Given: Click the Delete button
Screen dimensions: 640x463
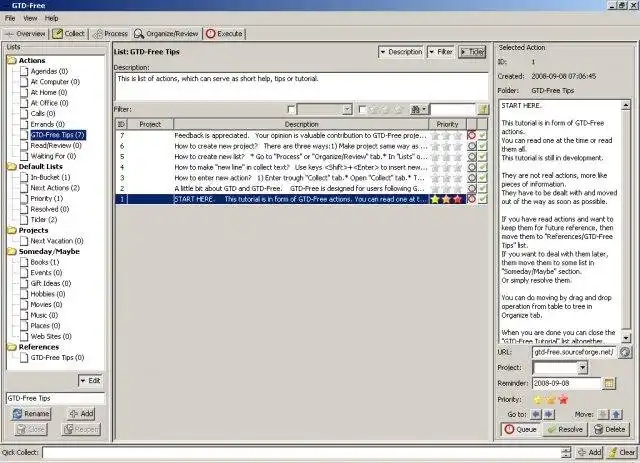Looking at the screenshot, I should point(609,430).
